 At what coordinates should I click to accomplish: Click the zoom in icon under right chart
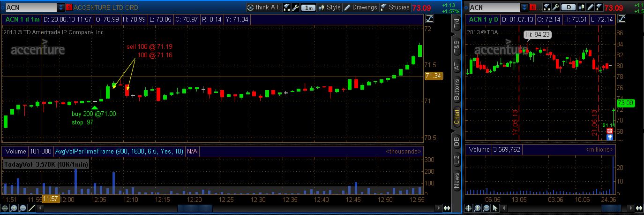pyautogui.click(x=478, y=208)
